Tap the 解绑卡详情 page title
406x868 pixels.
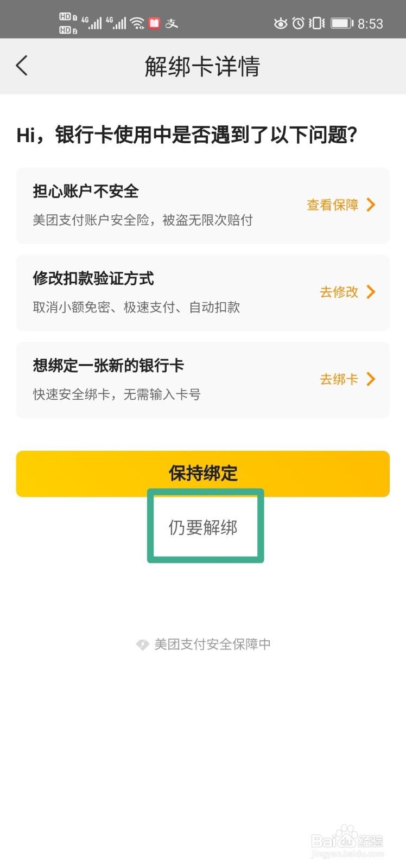(x=202, y=66)
